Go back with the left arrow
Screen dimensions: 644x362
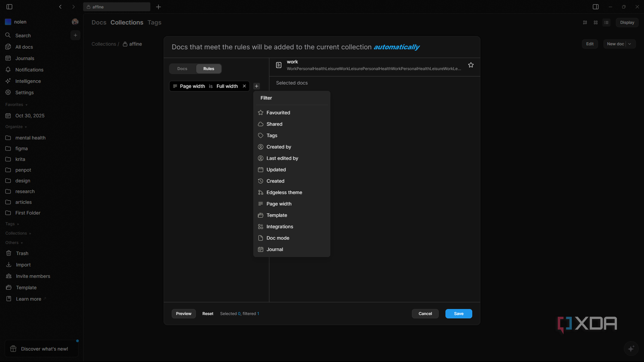(61, 7)
